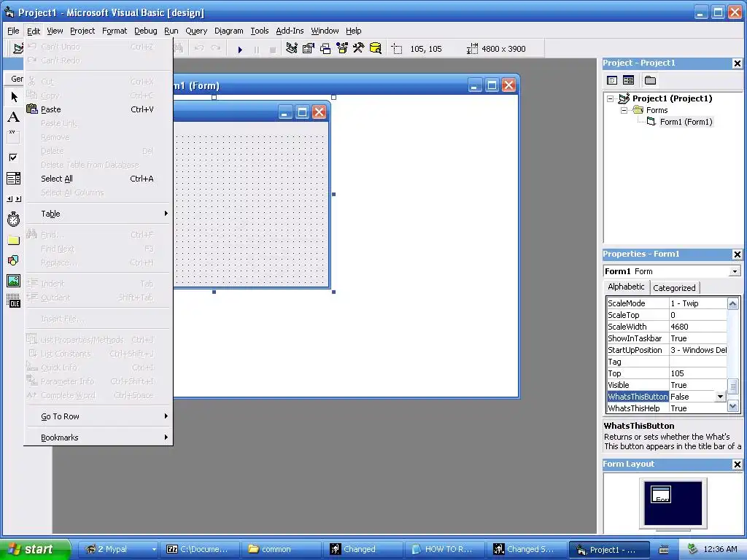
Task: Open the HOW TO R... taskbar item
Action: pyautogui.click(x=444, y=550)
